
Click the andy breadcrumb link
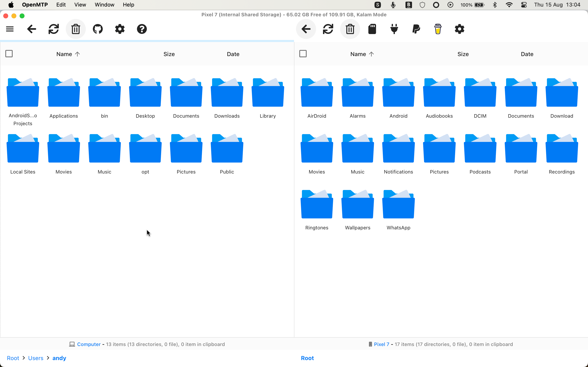point(59,358)
